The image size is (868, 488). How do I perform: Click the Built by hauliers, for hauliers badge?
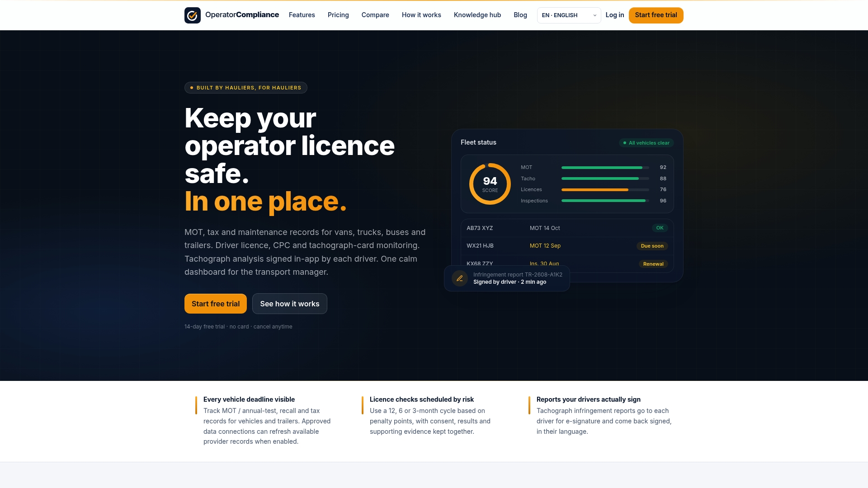coord(246,88)
